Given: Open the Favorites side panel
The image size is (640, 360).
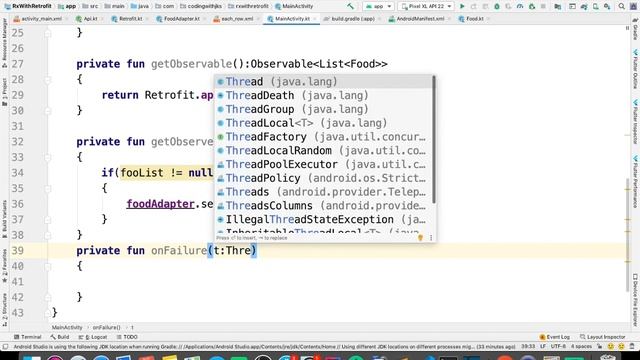Looking at the screenshot, I should tap(4, 267).
